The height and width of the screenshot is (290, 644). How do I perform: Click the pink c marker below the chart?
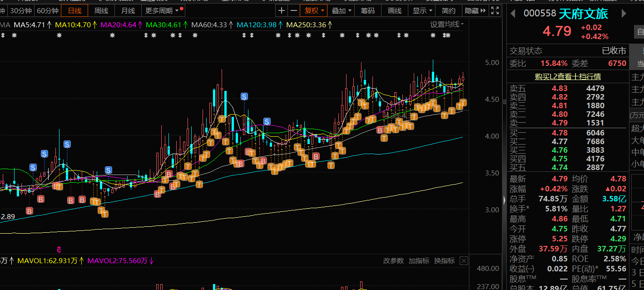[59, 249]
